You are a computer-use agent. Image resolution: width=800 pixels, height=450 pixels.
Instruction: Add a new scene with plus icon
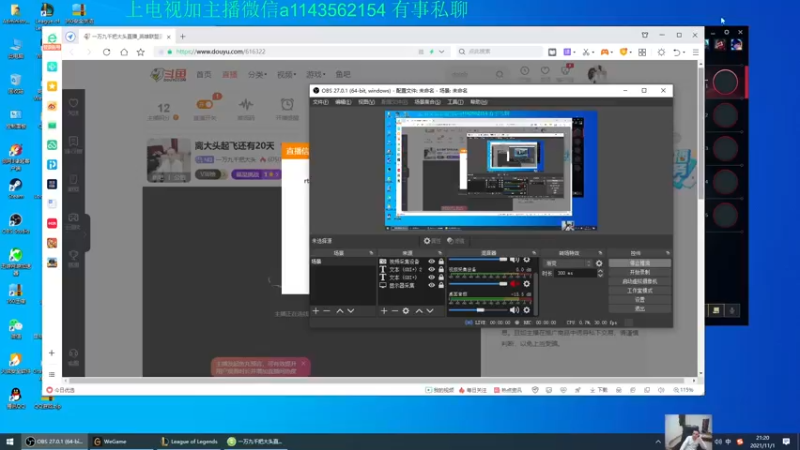tap(316, 311)
